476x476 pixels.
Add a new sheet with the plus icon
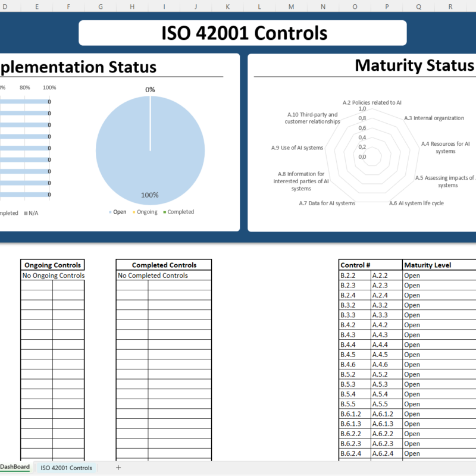(118, 468)
